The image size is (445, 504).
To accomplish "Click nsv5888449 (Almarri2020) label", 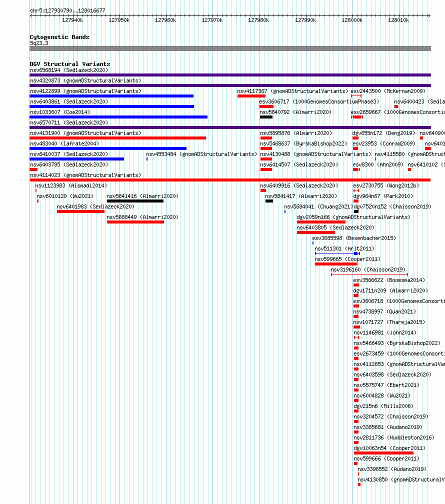I will tap(142, 217).
